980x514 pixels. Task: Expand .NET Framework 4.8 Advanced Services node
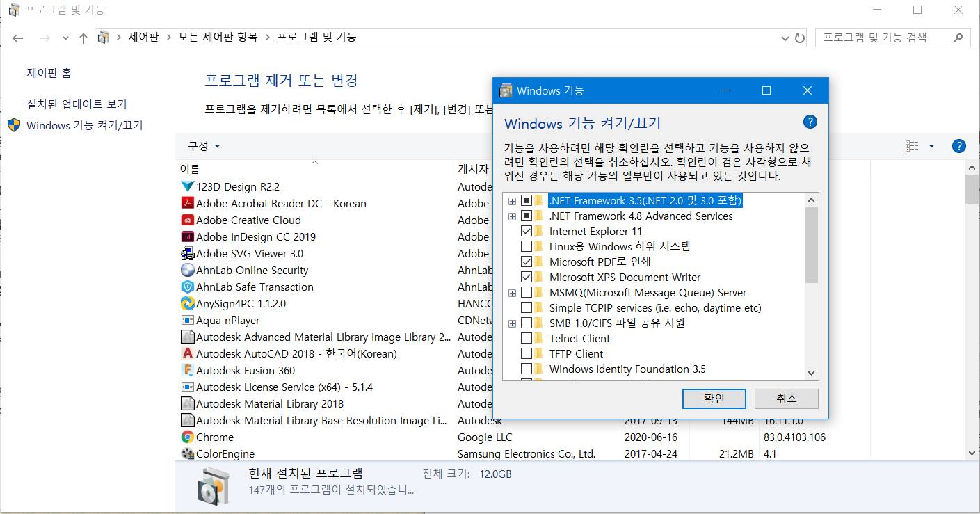(512, 216)
